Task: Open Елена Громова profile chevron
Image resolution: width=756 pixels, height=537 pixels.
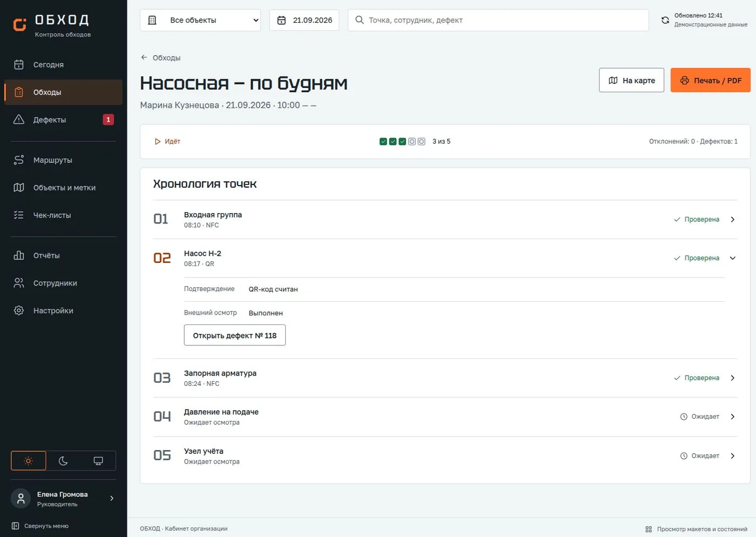Action: [x=112, y=498]
